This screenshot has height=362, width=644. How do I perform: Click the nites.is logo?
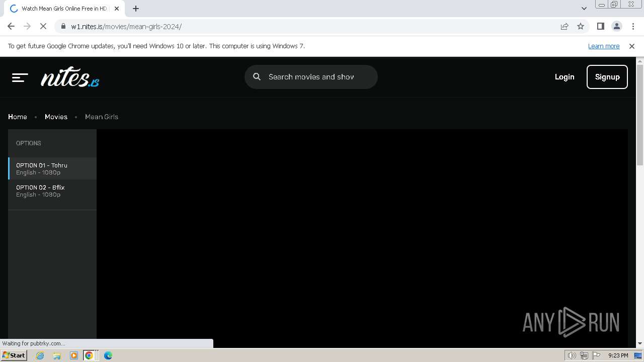70,77
